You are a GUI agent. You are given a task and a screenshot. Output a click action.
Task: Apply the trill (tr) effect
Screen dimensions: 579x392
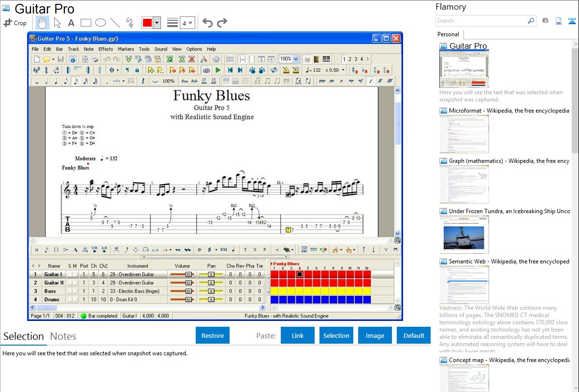[x=200, y=250]
